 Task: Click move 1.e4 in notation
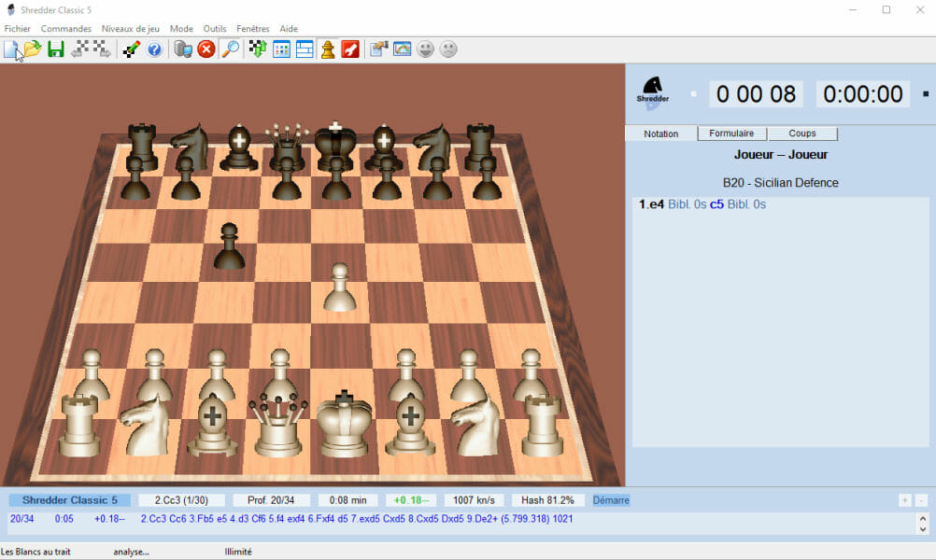click(651, 204)
